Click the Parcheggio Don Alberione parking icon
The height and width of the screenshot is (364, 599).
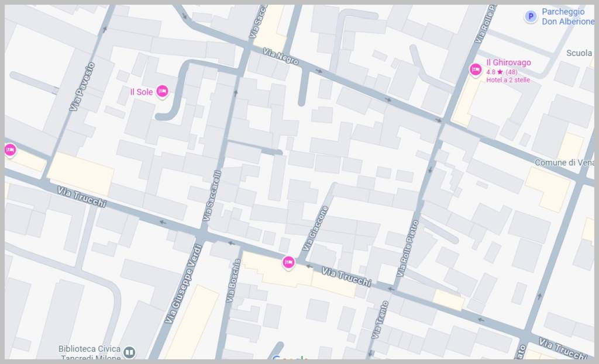point(531,17)
